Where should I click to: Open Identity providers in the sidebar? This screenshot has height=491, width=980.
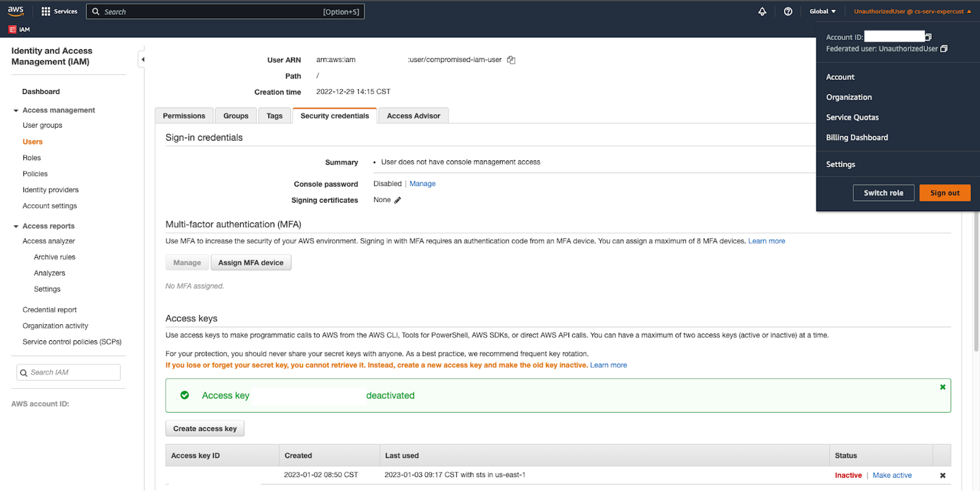point(51,190)
